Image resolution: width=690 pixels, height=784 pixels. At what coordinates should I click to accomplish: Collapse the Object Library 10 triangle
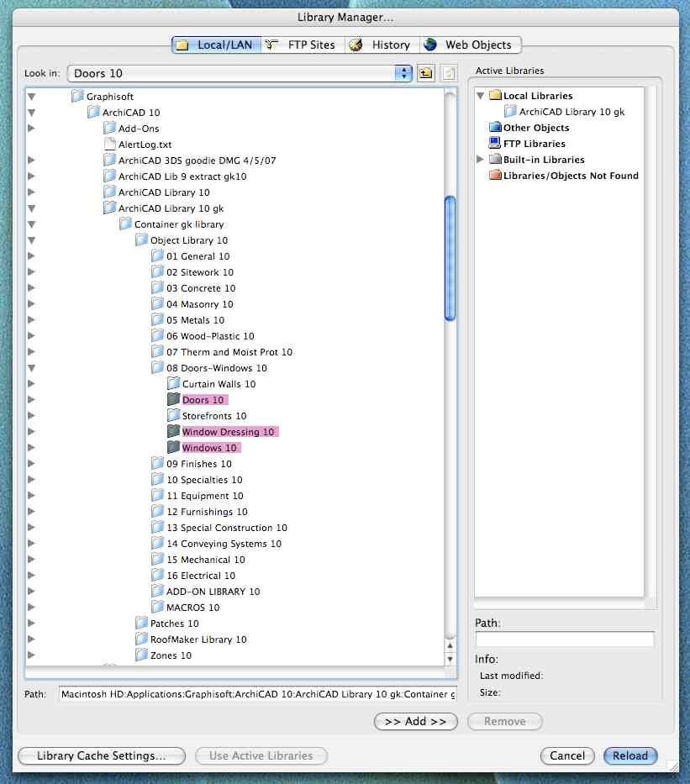(31, 240)
